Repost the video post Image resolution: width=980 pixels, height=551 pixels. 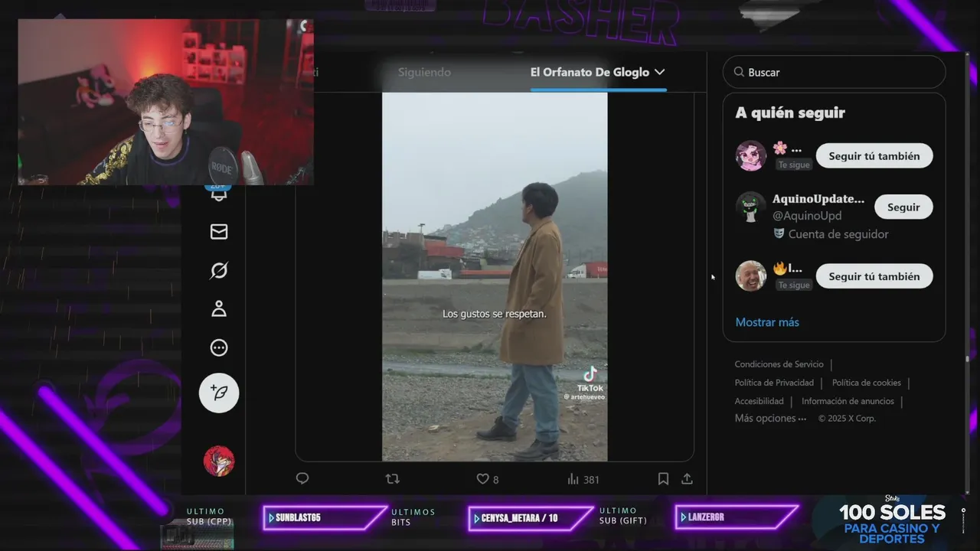click(392, 479)
